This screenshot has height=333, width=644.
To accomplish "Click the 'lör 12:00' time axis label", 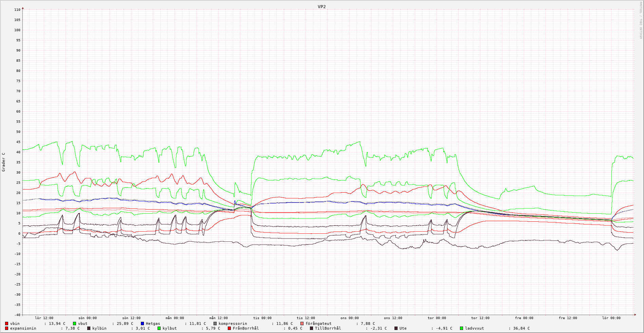I will [x=44, y=318].
